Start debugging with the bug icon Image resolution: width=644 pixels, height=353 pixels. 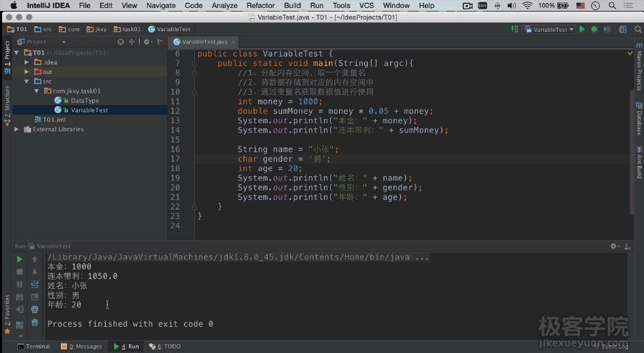[x=594, y=30]
